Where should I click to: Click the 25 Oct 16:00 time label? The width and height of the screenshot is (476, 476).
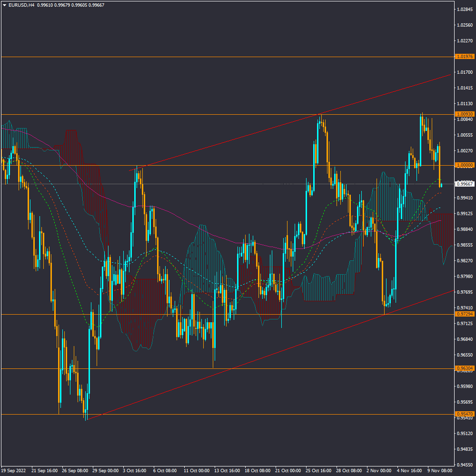317,470
